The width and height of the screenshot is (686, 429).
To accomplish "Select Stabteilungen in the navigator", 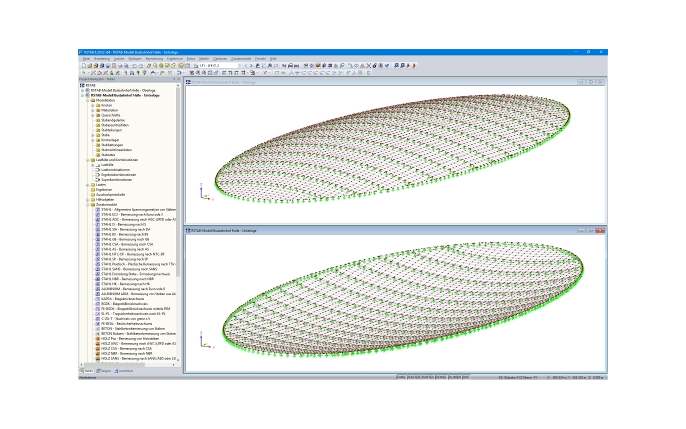I will pos(112,130).
